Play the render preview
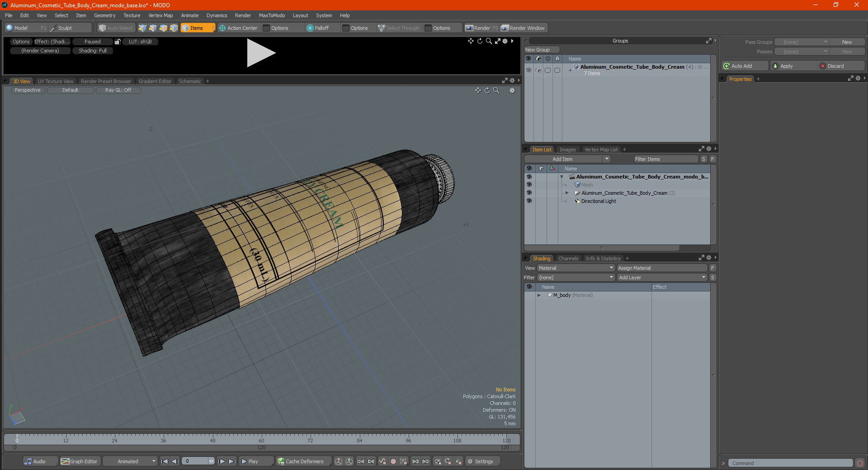The height and width of the screenshot is (470, 868). [x=261, y=53]
